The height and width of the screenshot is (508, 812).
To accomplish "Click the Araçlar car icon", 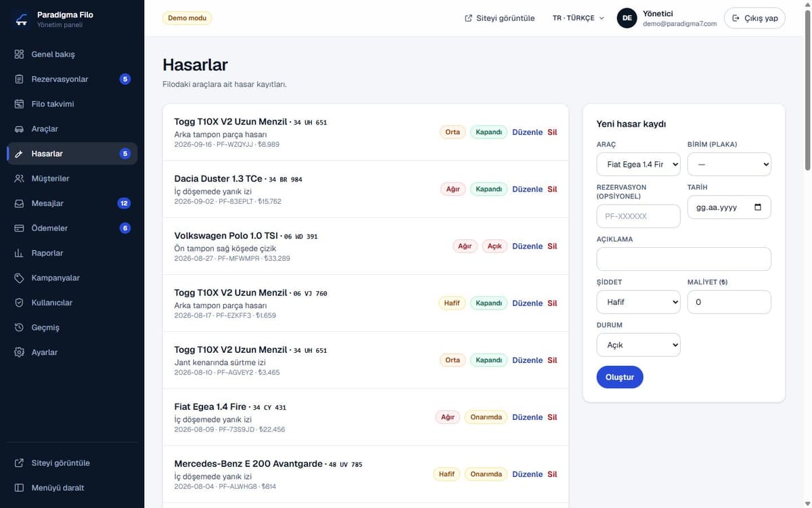I will coord(19,129).
